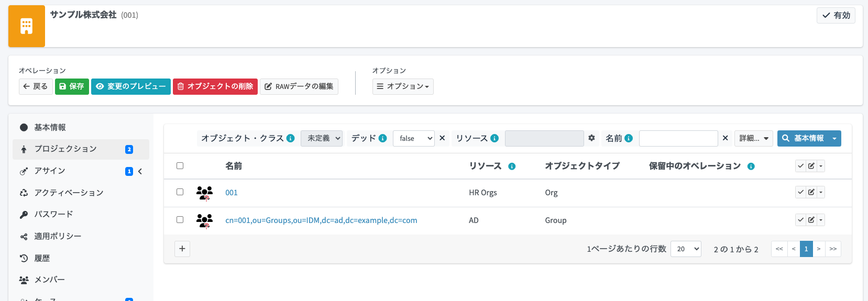Click edit action for HR Orgs row

pyautogui.click(x=811, y=192)
